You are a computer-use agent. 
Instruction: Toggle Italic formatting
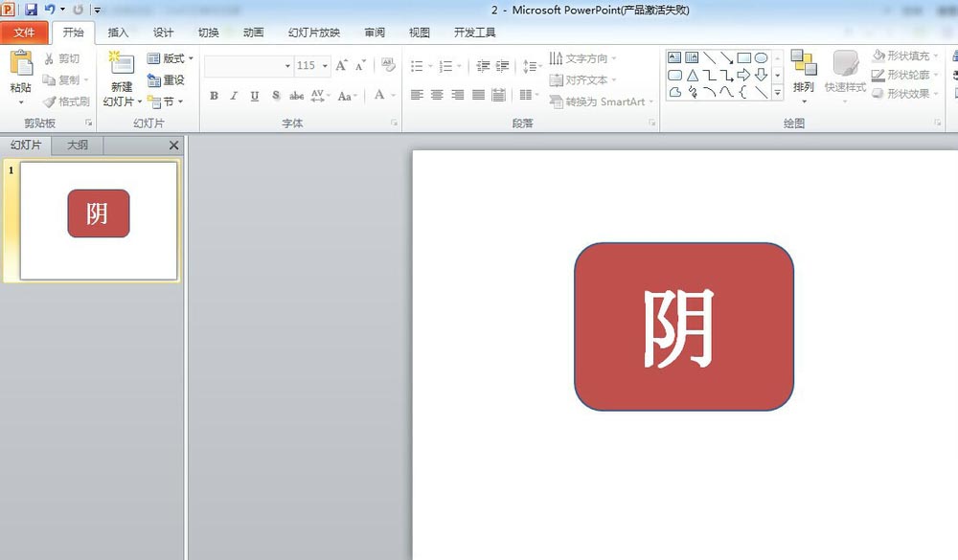pos(233,96)
